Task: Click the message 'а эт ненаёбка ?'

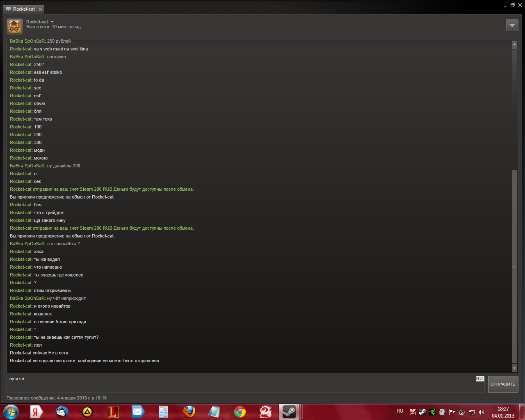Action: pyautogui.click(x=64, y=244)
